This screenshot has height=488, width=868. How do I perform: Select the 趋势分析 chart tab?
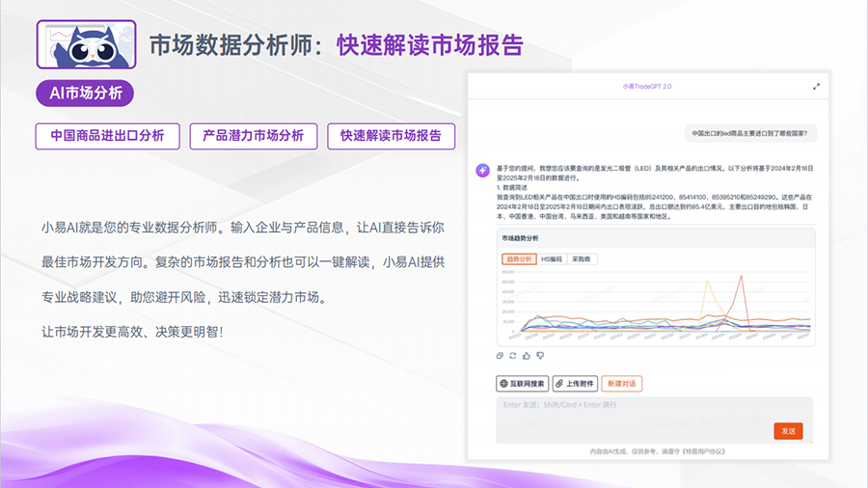[519, 258]
